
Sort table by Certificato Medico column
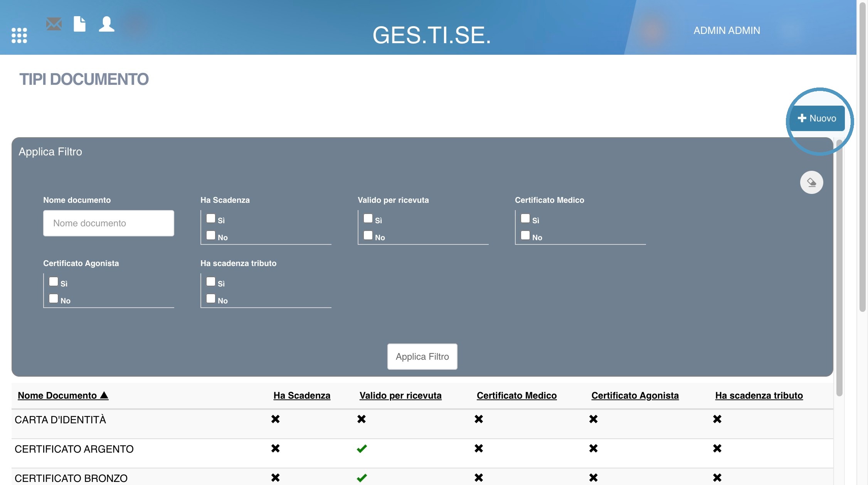tap(516, 396)
